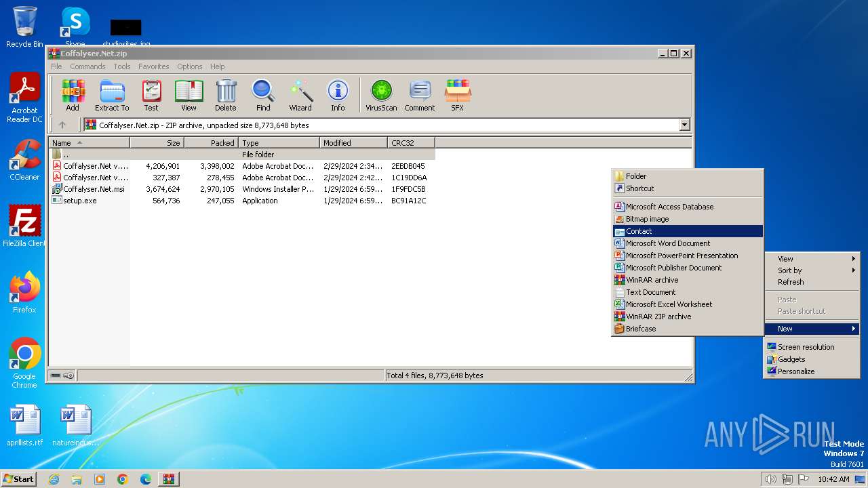Screen dimensions: 868x488
Task: Run the Test archive tool
Action: coord(151,96)
